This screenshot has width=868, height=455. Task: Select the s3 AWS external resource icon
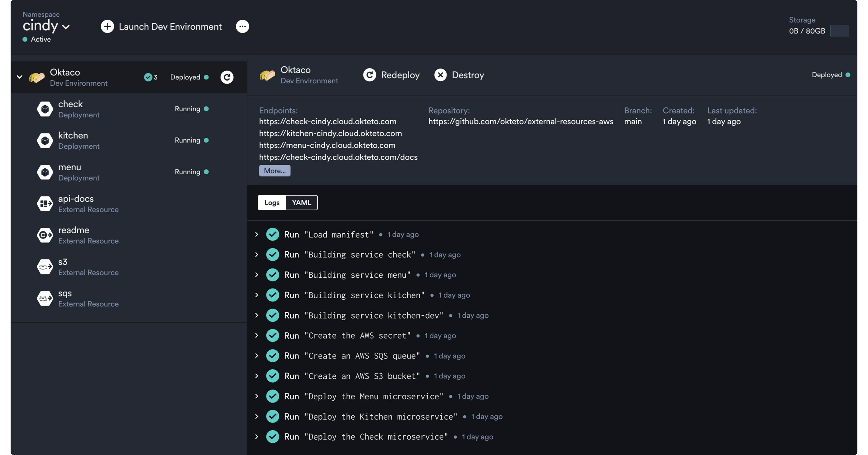tap(45, 266)
